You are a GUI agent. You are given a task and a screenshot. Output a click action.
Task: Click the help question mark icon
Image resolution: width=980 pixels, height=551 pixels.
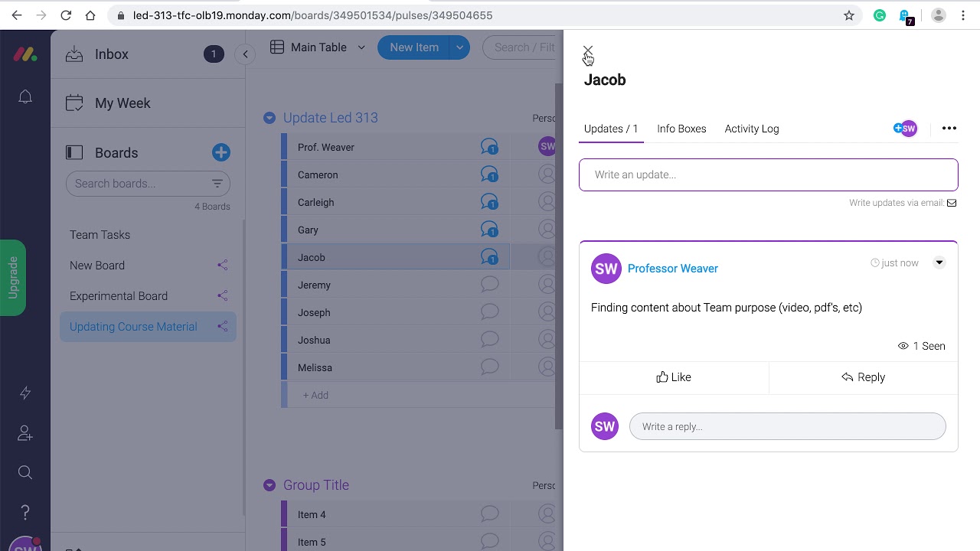[25, 512]
